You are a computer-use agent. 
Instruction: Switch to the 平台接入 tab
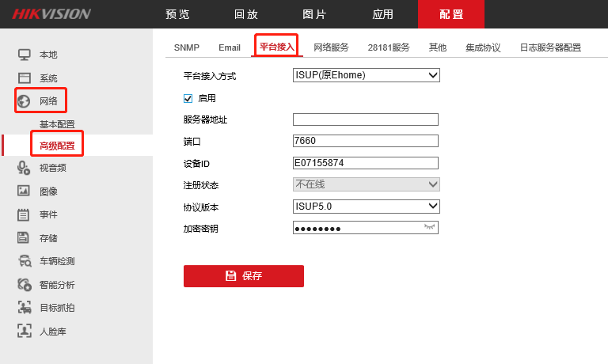pyautogui.click(x=276, y=47)
